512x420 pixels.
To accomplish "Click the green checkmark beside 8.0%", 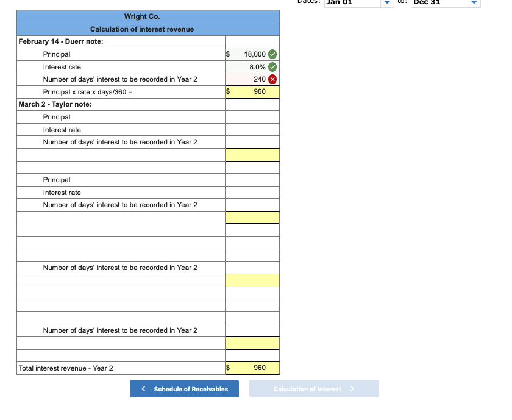I will click(x=272, y=67).
